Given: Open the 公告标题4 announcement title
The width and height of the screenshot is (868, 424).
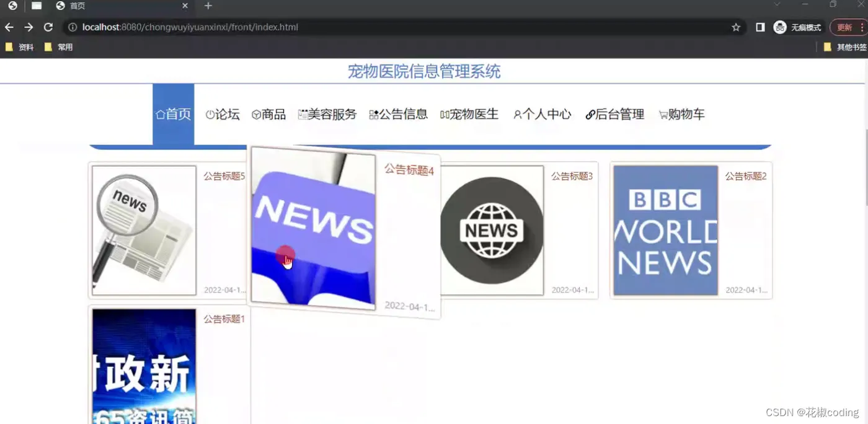Looking at the screenshot, I should tap(409, 170).
